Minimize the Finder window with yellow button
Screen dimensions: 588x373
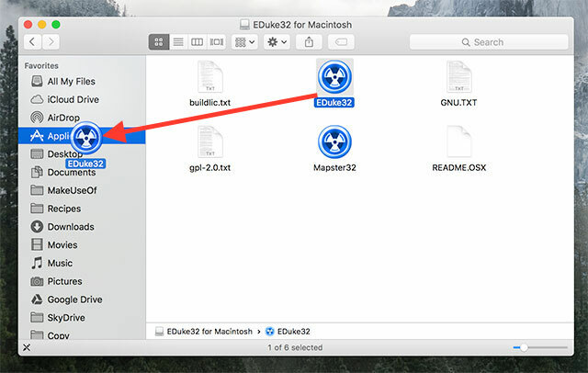[42, 25]
